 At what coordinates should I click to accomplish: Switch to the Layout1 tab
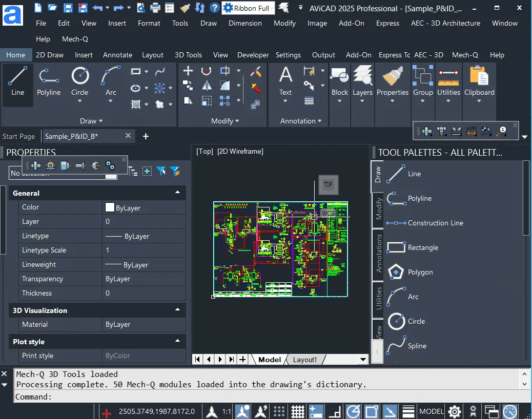point(304,360)
